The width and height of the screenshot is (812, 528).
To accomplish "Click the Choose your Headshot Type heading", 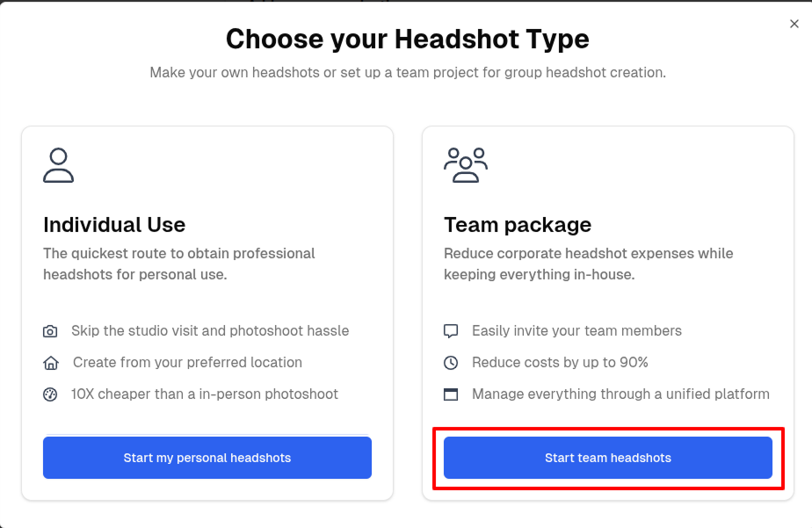I will point(407,39).
